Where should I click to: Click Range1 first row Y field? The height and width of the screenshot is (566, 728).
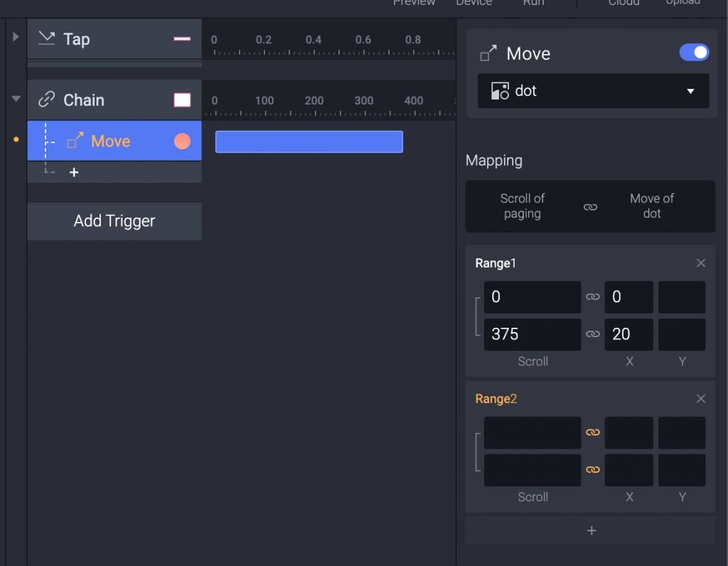(682, 297)
